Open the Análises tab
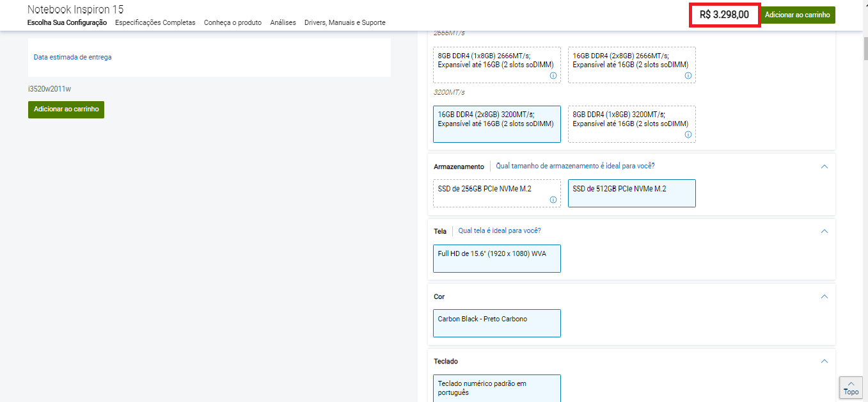 click(283, 22)
